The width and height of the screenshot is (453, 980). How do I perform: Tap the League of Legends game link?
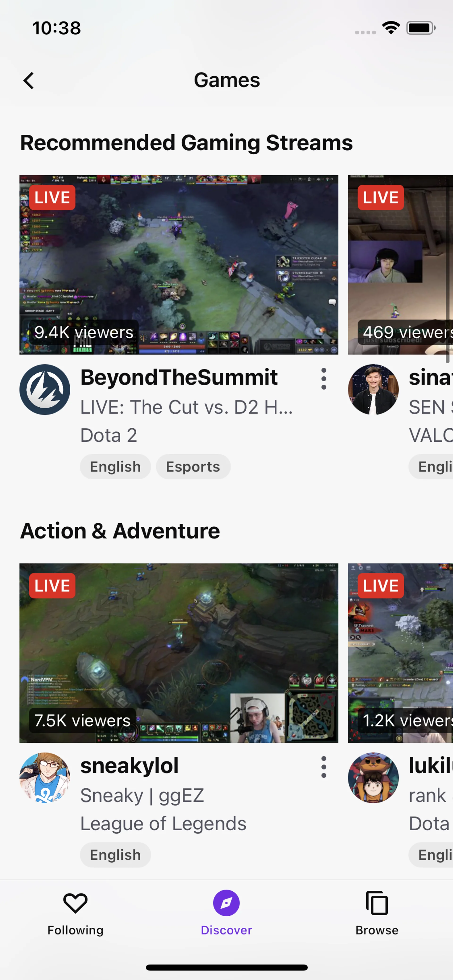(x=163, y=824)
